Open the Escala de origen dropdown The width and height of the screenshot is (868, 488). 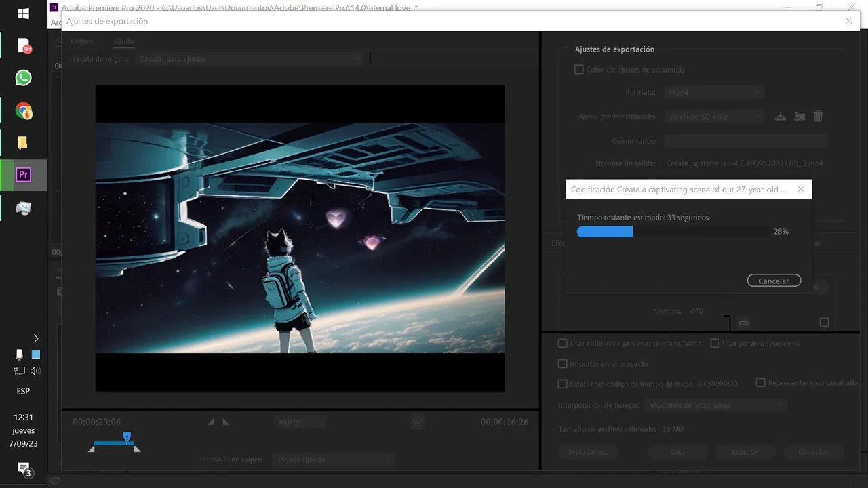(x=250, y=59)
